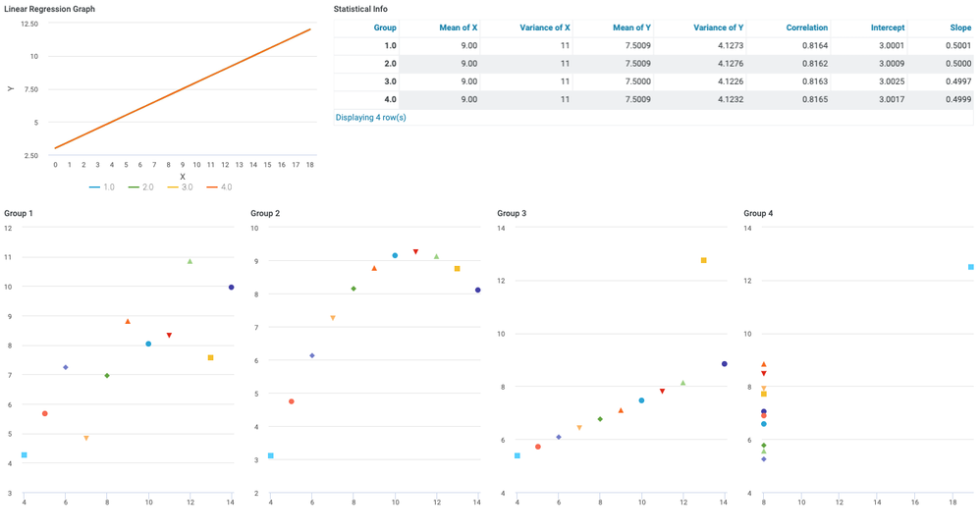
Task: Click the red circle marker in Group 1
Action: [45, 414]
